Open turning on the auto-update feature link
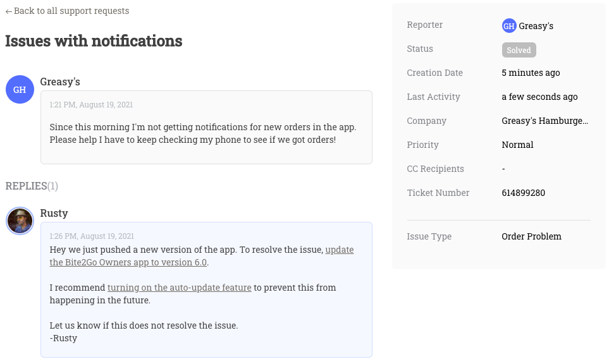Screen dimensions: 609x364 [180, 288]
